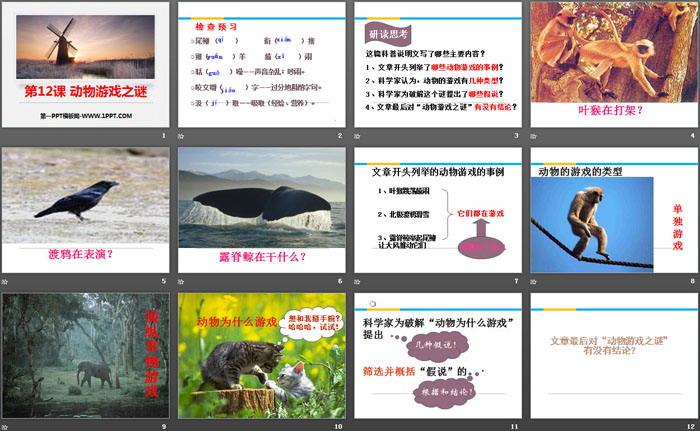Select slide 8 动物的游戏的类型 with monkey on rope
Screen dimensions: 700x431
[614, 210]
